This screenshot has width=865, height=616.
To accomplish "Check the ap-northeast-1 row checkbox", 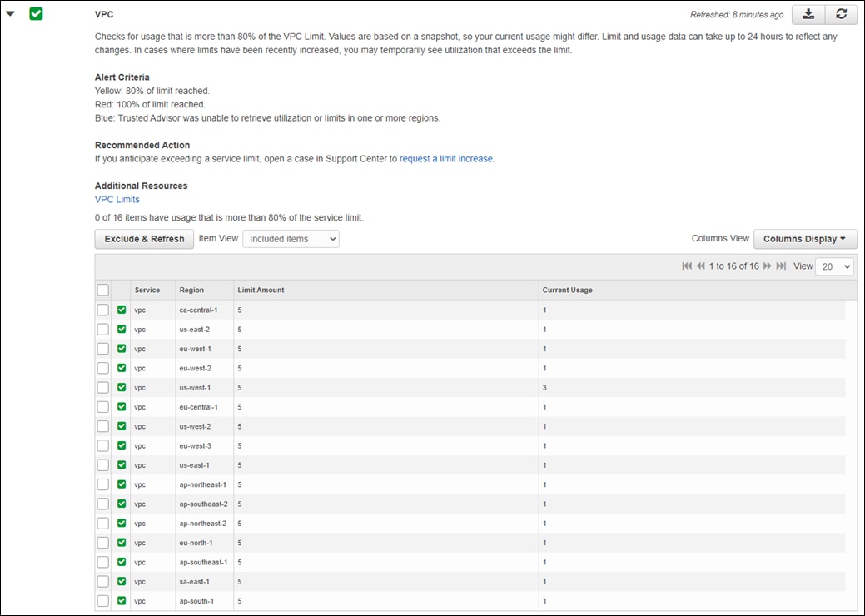I will tap(103, 484).
